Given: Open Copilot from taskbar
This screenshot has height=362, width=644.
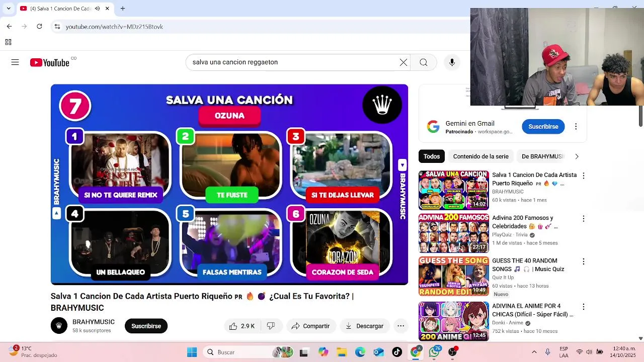Looking at the screenshot, I should pyautogui.click(x=323, y=352).
